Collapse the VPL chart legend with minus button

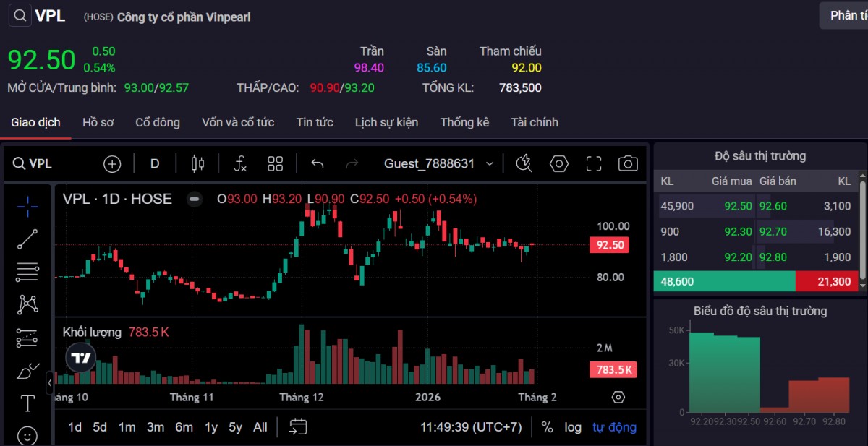point(194,199)
